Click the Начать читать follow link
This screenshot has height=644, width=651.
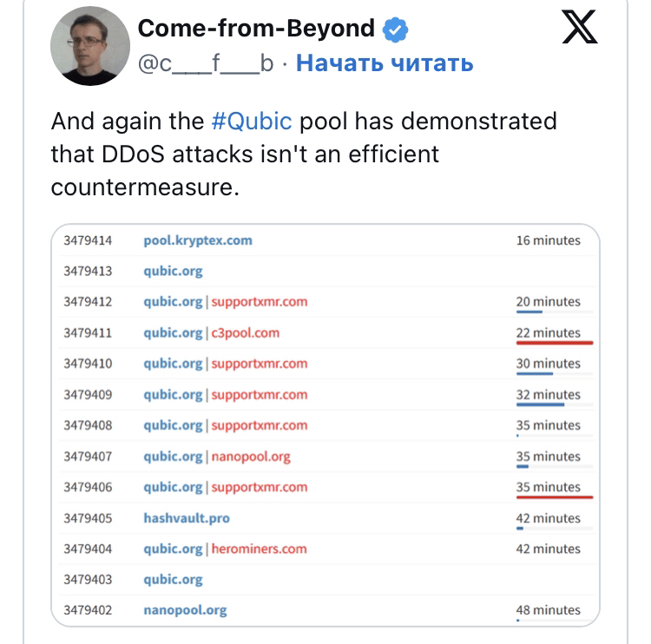click(x=385, y=63)
